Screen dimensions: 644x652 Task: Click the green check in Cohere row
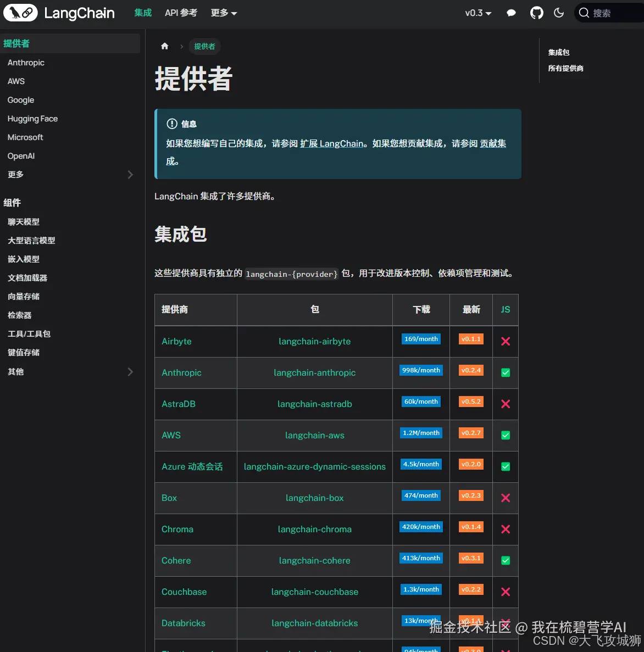tap(506, 560)
